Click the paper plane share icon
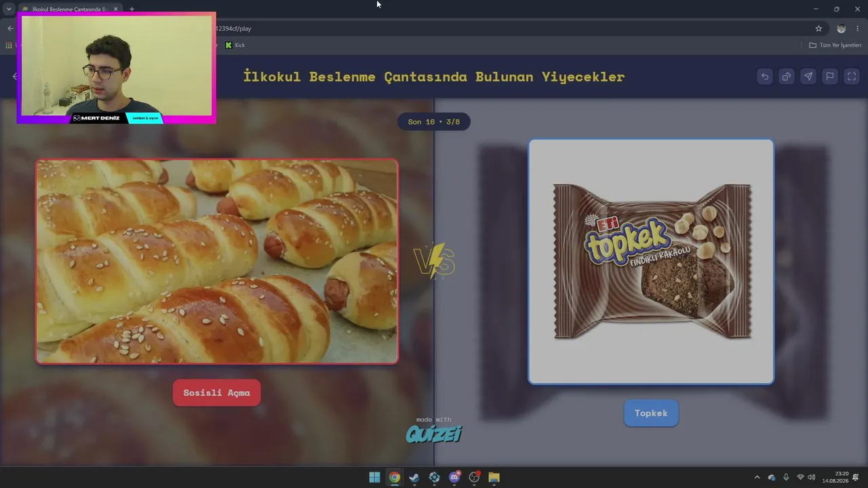Image resolution: width=868 pixels, height=488 pixels. 808,77
